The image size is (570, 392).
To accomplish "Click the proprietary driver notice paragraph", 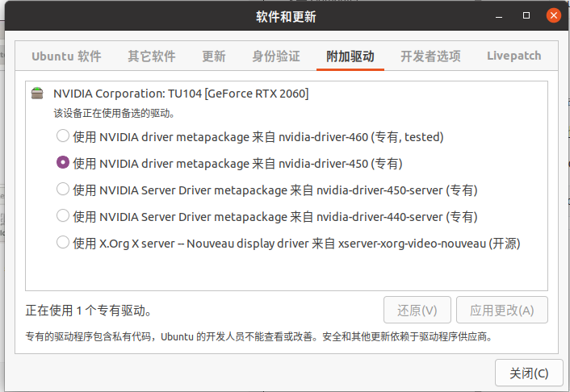I will tap(259, 337).
